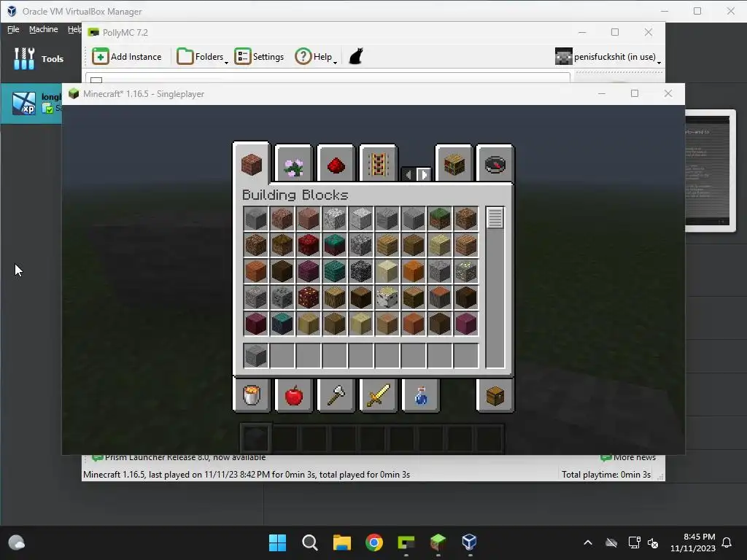Open Google Chrome from the taskbar
The height and width of the screenshot is (560, 747).
tap(374, 542)
